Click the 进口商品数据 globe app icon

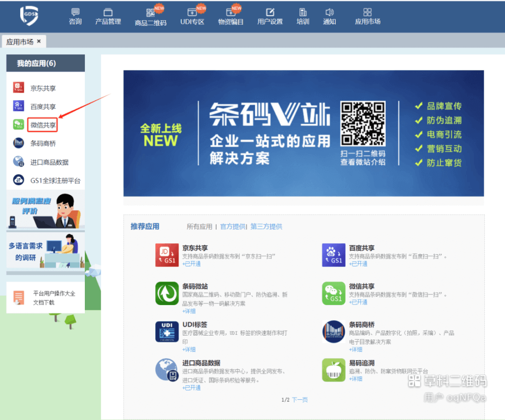[167, 370]
